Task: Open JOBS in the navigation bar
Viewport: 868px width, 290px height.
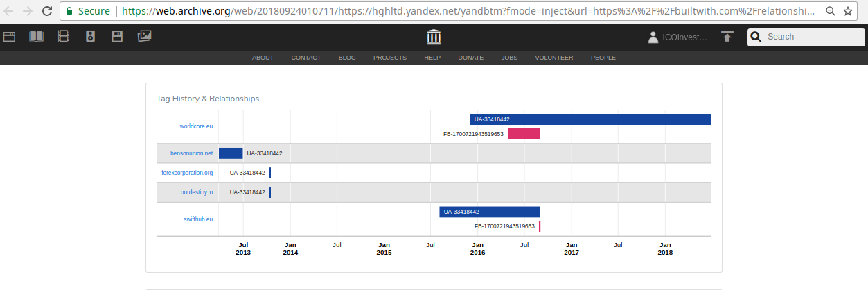Action: coord(509,58)
